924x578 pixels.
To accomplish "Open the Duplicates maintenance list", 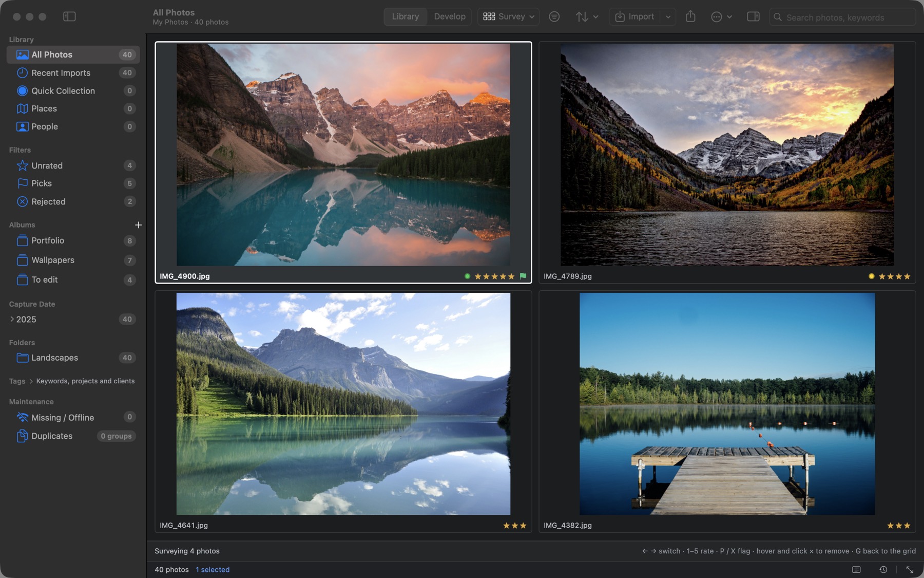I will coord(73,436).
